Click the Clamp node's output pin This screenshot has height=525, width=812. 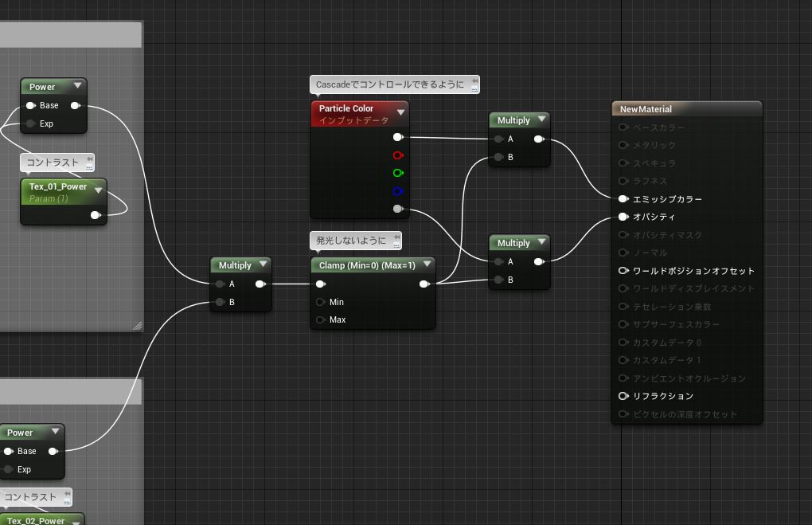coord(424,284)
